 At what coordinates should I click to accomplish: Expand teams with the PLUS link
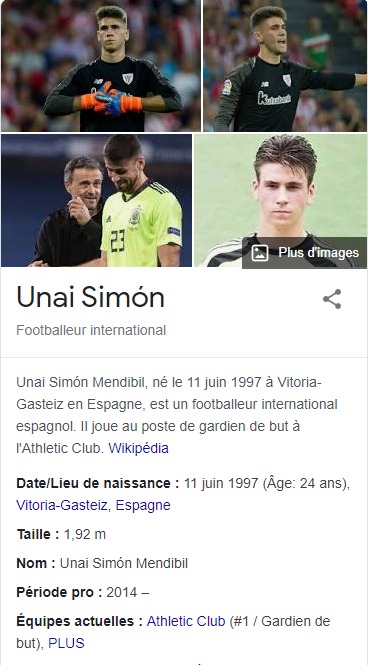(x=66, y=643)
